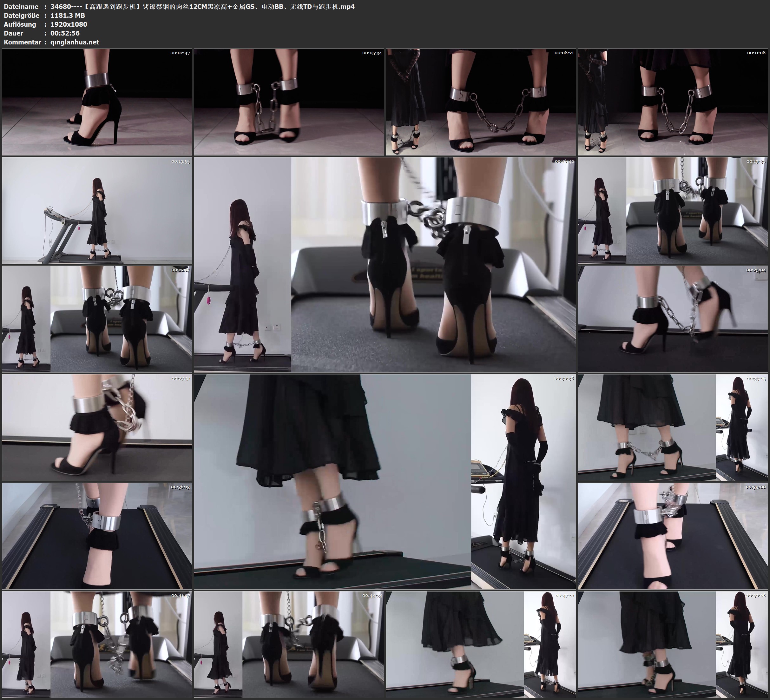Select the thumbnail at 00:44:34

(x=289, y=644)
